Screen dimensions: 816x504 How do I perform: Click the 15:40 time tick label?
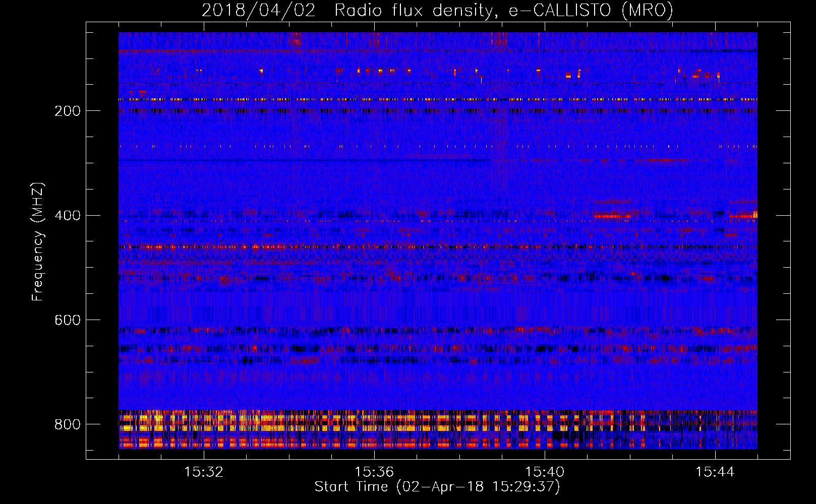click(x=545, y=472)
